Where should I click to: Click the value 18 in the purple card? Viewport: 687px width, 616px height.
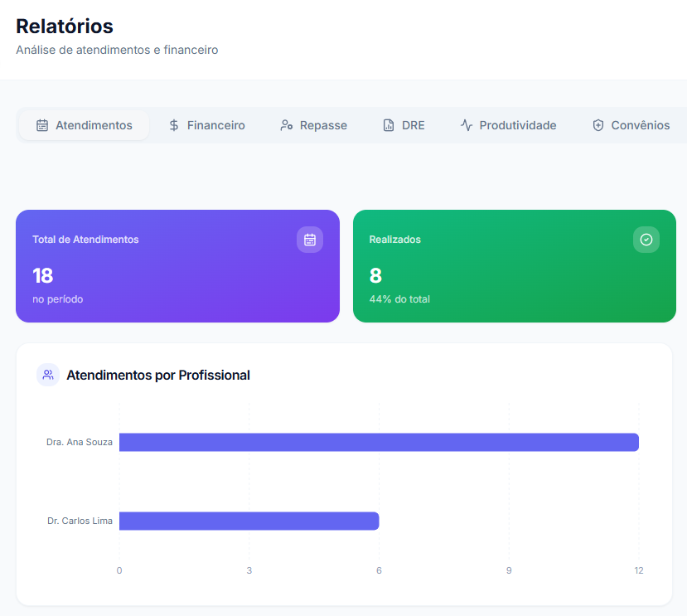[43, 276]
